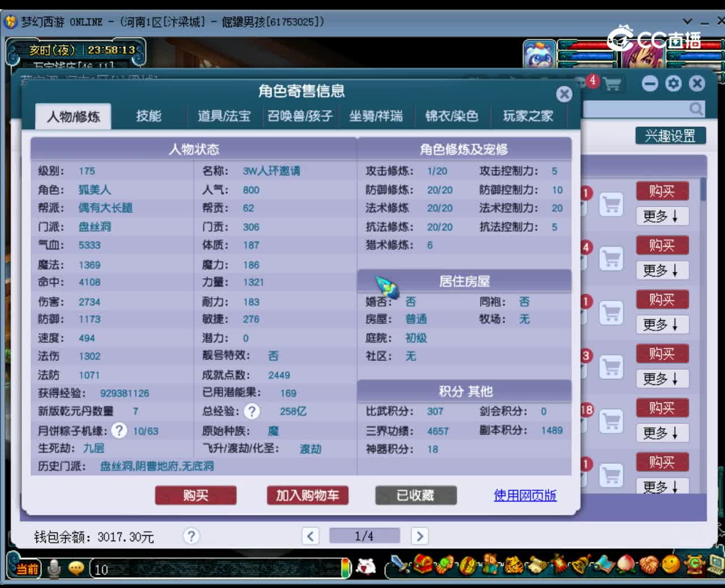Viewport: 725px width, 588px height.
Task: Click the pet panda portrait at top
Action: coord(539,54)
